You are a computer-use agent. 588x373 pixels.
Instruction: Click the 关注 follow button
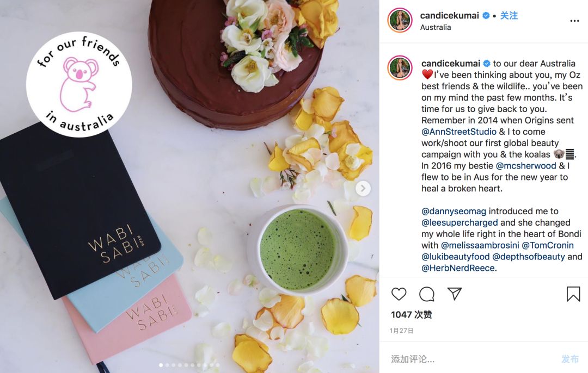click(509, 15)
